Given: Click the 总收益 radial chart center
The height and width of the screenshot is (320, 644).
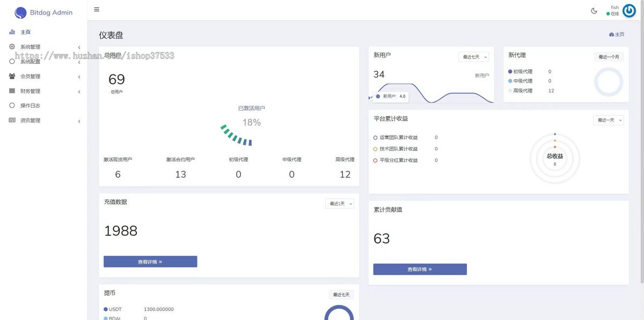Looking at the screenshot, I should 555,158.
